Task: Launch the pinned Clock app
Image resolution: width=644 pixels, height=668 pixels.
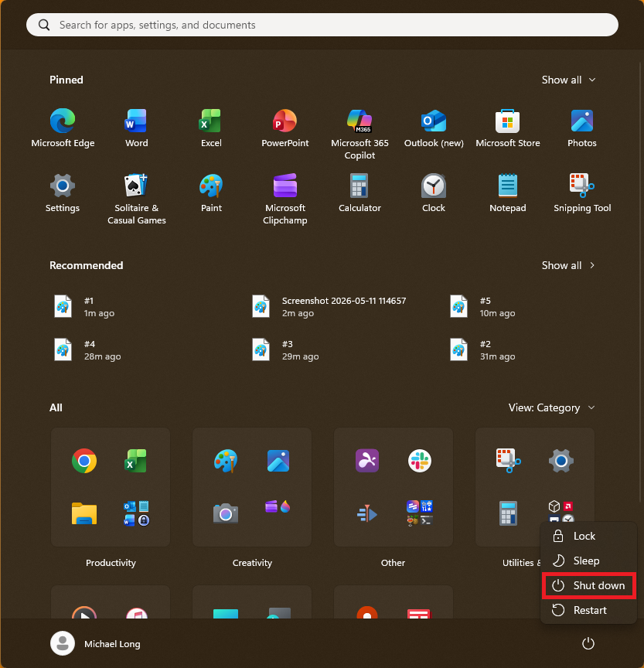Action: pos(434,193)
